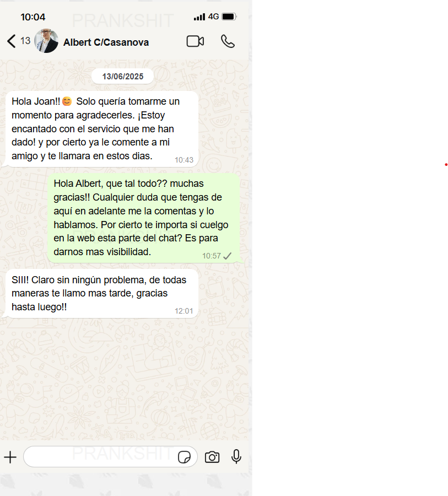Tap the sent message 'Hola Albert, que tal todo??'
This screenshot has height=496, width=448.
(x=144, y=218)
